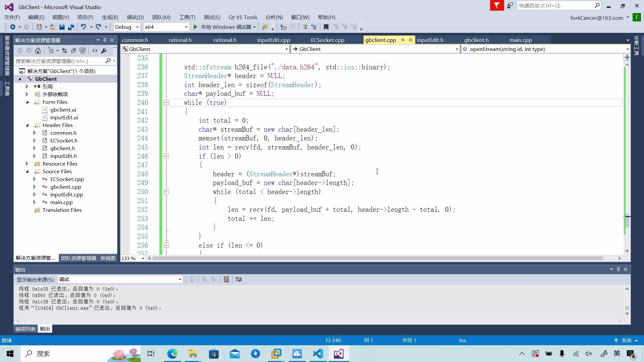Enable word wrap in the output panel
644x362 pixels.
(238, 279)
